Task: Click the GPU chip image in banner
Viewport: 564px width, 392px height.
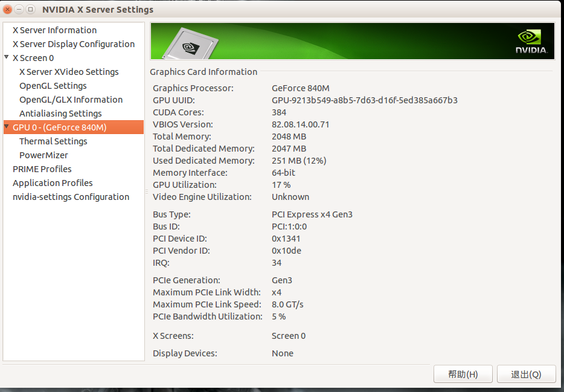Action: [x=191, y=43]
